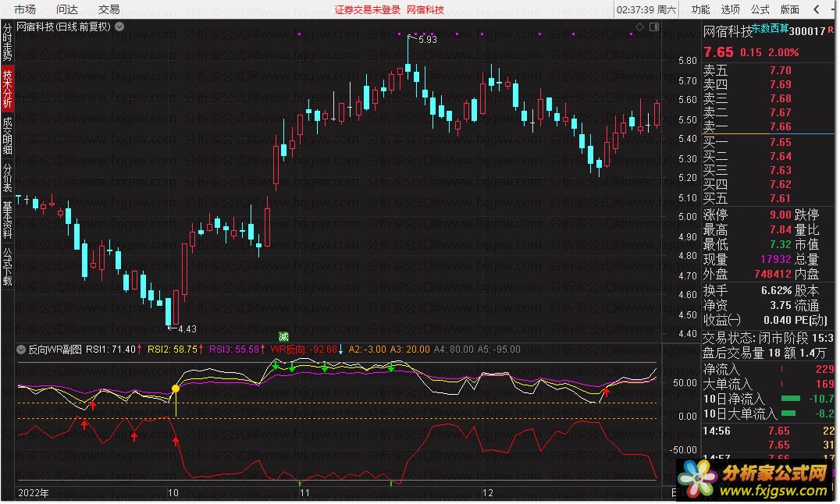Screen dimensions: 840x504
Task: Select the 成交明细 side tab
Action: (8, 136)
